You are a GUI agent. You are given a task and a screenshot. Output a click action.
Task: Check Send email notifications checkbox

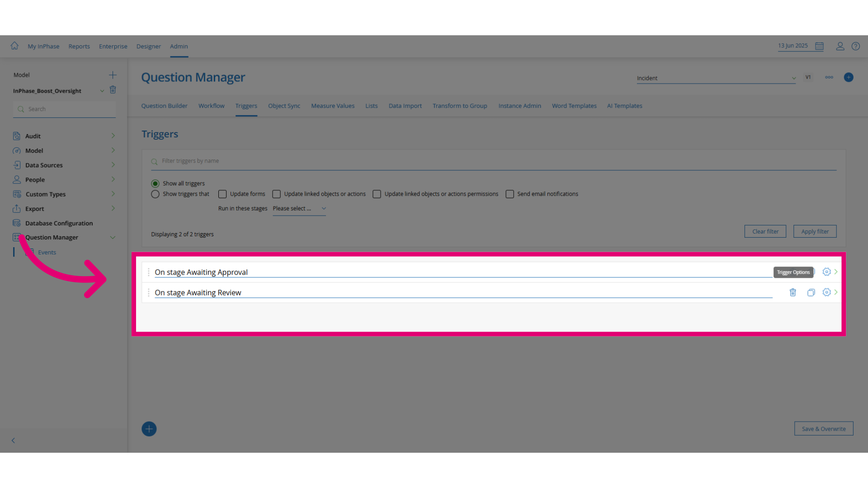509,194
